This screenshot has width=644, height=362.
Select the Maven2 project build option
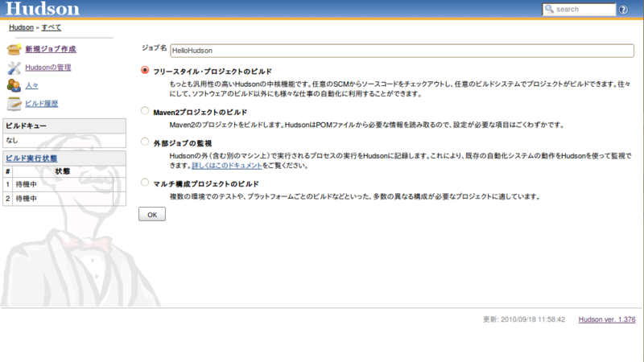pyautogui.click(x=145, y=111)
